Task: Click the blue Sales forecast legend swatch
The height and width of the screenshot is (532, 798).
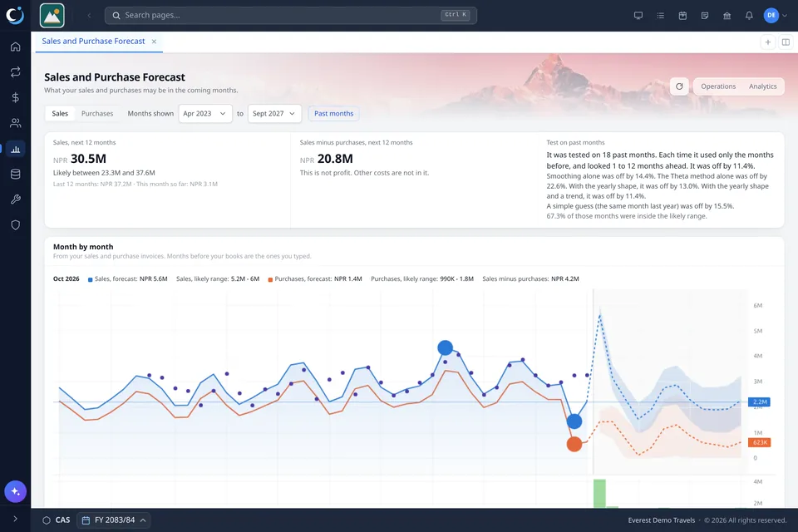Action: click(x=90, y=279)
